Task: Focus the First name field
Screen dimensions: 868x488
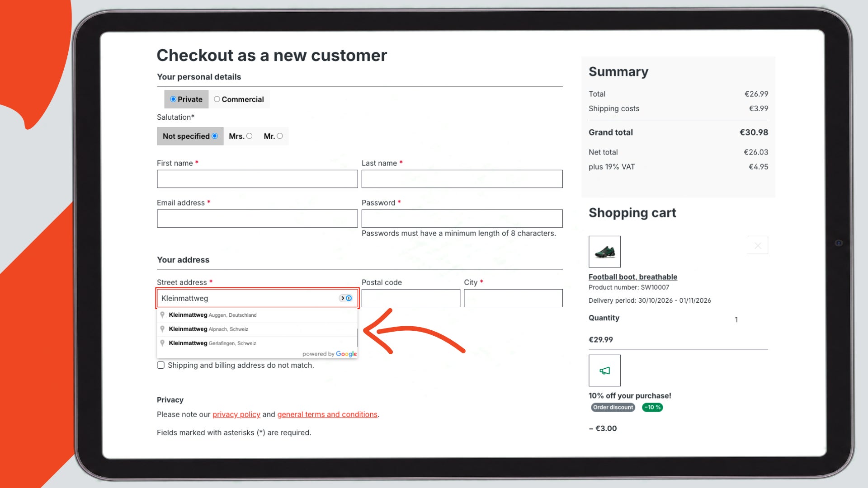Action: pos(257,179)
